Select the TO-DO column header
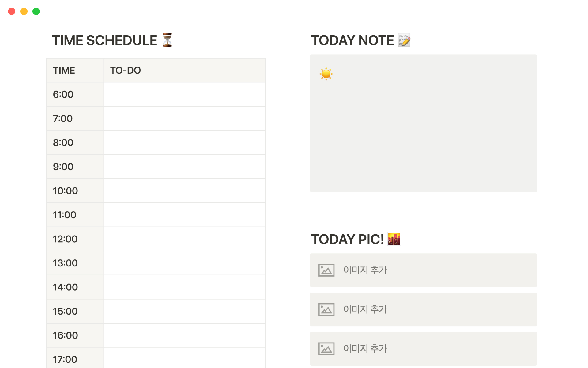The width and height of the screenshot is (588, 368). (x=126, y=71)
